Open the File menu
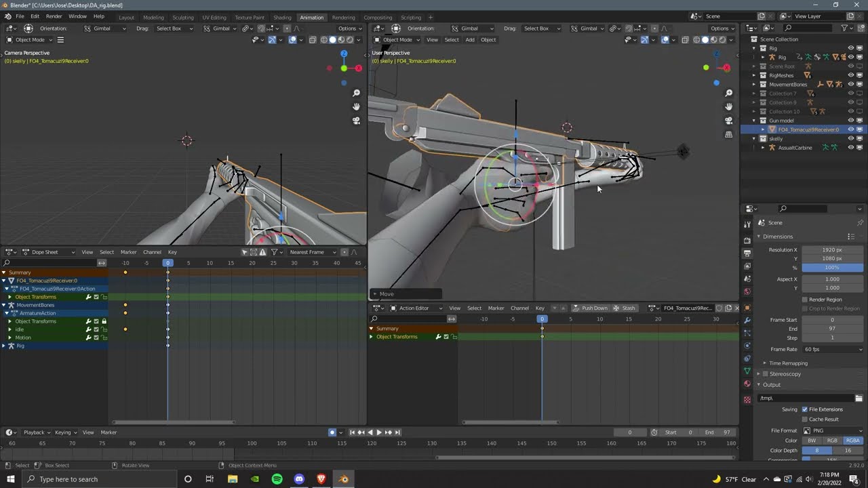This screenshot has height=488, width=868. click(x=20, y=16)
